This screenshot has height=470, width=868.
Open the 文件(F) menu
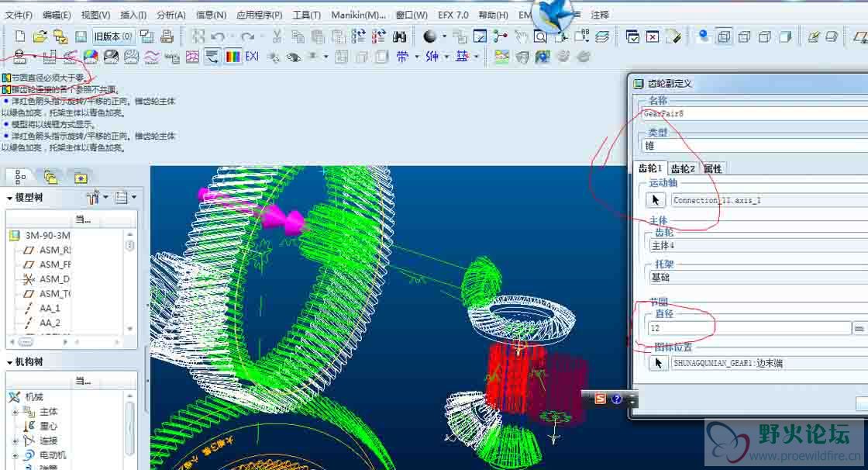click(x=19, y=15)
